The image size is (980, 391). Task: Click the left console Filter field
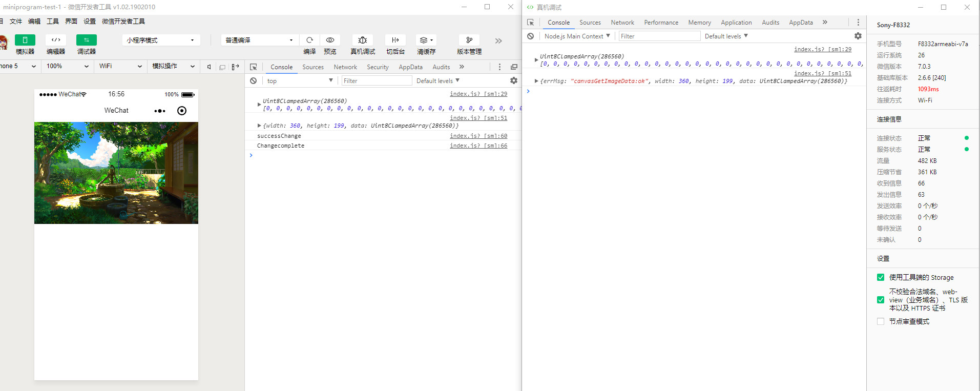[377, 81]
